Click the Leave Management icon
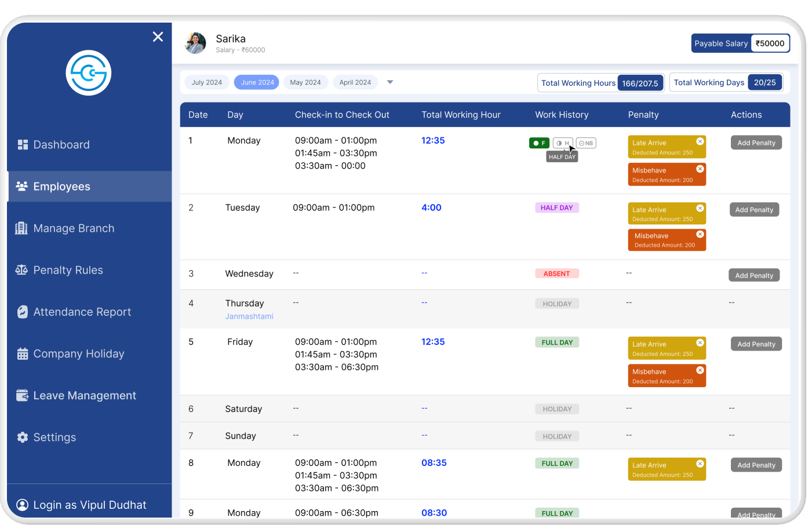Screen dimensions: 812x525 23,396
